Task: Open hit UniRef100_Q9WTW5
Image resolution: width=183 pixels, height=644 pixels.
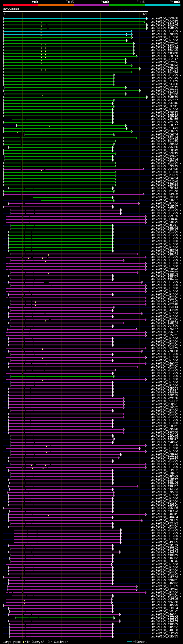Action: click(164, 222)
